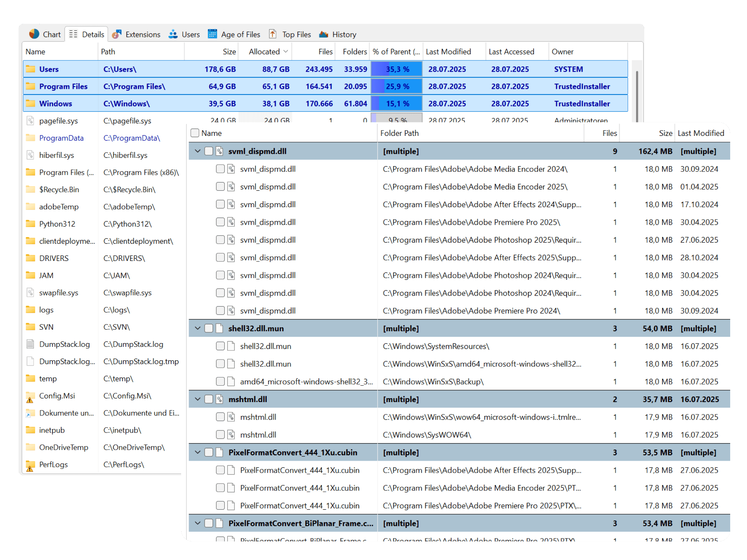Viewport: 747px width, 560px height.
Task: Click the folder icon next to $Recycle.Bin
Action: 30,189
